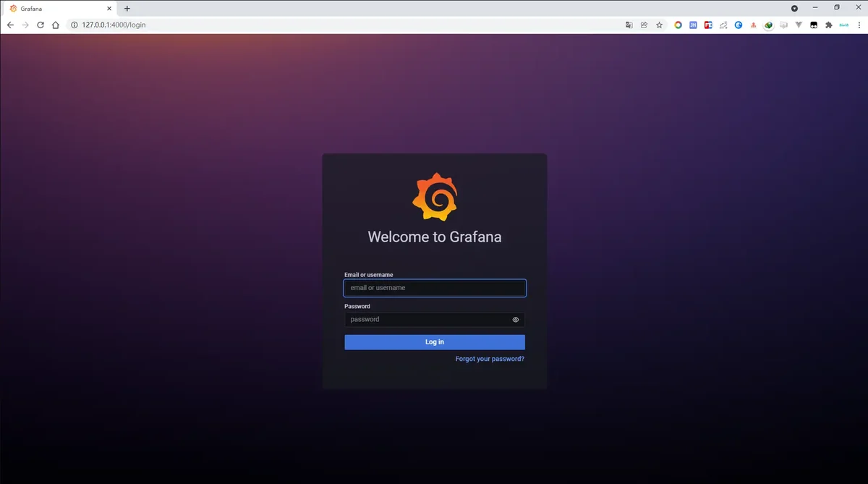Open the JH extension icon
The image size is (868, 484).
(693, 25)
